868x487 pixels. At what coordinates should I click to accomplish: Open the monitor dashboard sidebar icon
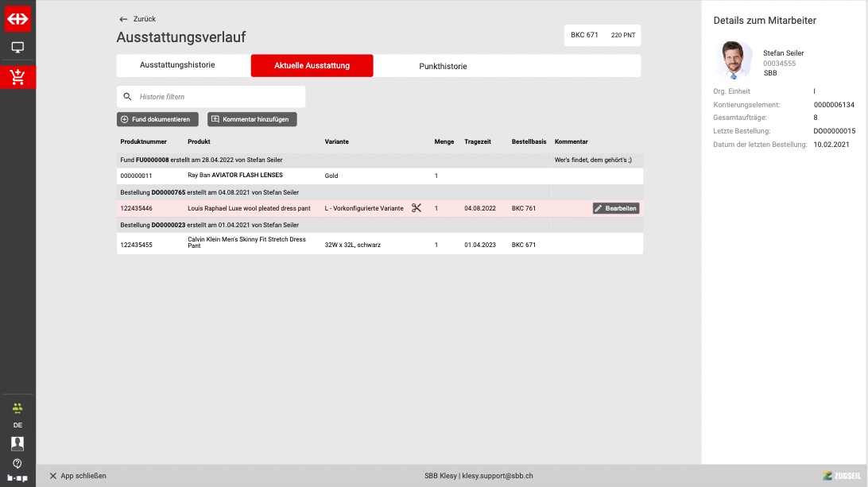tap(17, 48)
